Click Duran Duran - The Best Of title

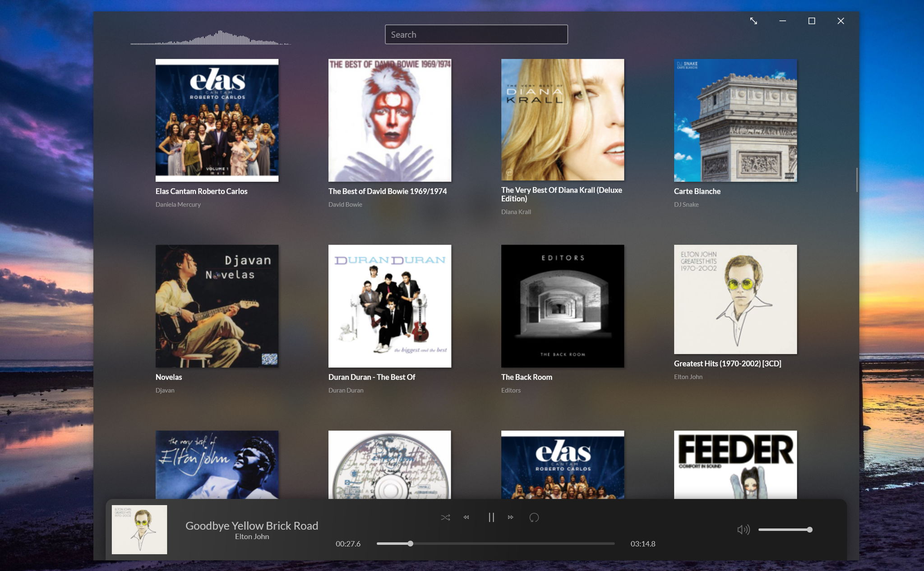point(372,377)
